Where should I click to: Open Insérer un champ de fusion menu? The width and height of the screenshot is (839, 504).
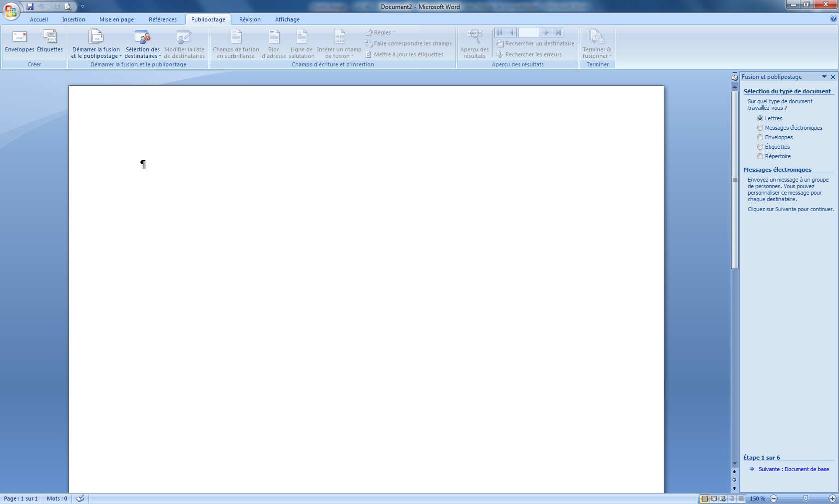(339, 44)
